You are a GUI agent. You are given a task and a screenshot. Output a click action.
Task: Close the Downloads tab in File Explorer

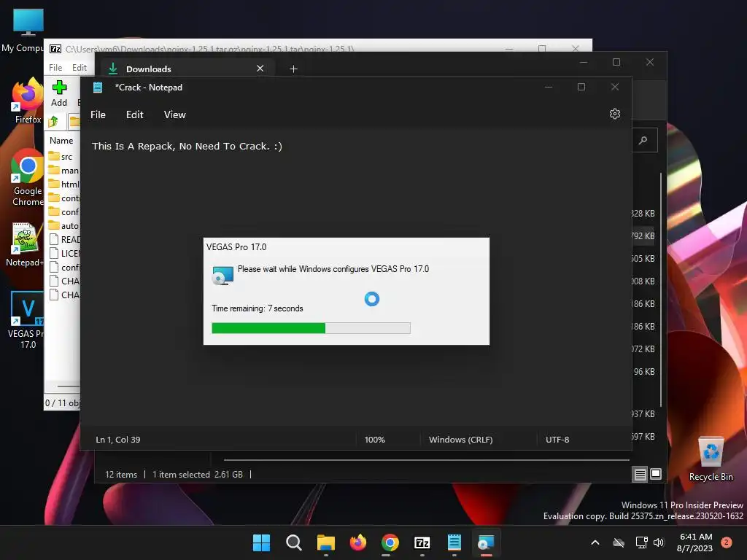point(260,69)
